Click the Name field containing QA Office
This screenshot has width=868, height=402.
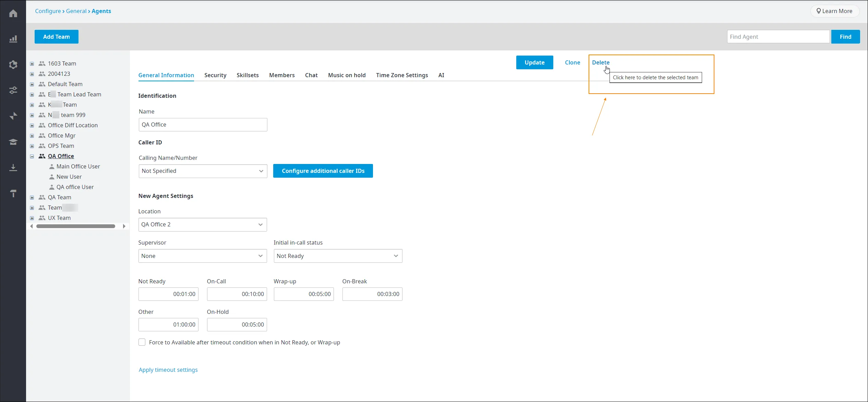tap(203, 125)
